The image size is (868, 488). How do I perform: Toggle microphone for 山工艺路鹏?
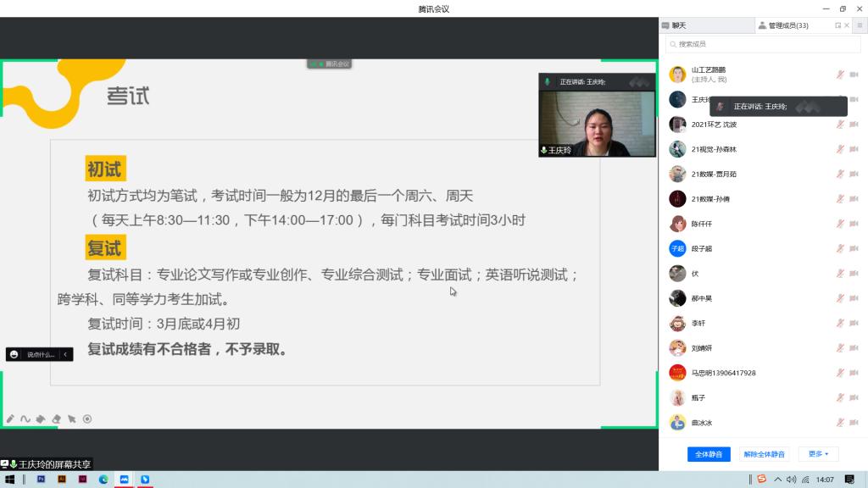pyautogui.click(x=840, y=75)
